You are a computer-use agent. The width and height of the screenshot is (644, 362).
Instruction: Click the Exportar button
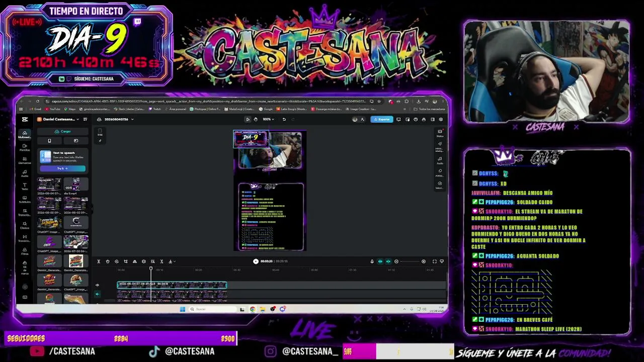coord(382,119)
